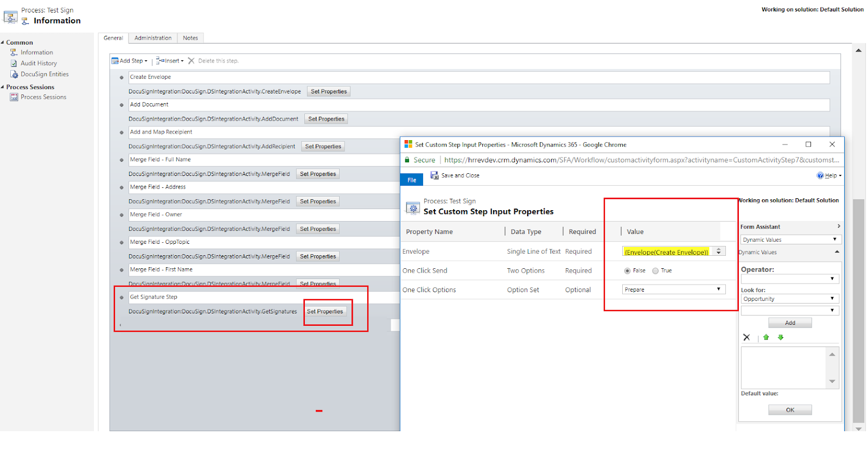Image resolution: width=868 pixels, height=454 pixels.
Task: Switch to the General tab
Action: 113,38
